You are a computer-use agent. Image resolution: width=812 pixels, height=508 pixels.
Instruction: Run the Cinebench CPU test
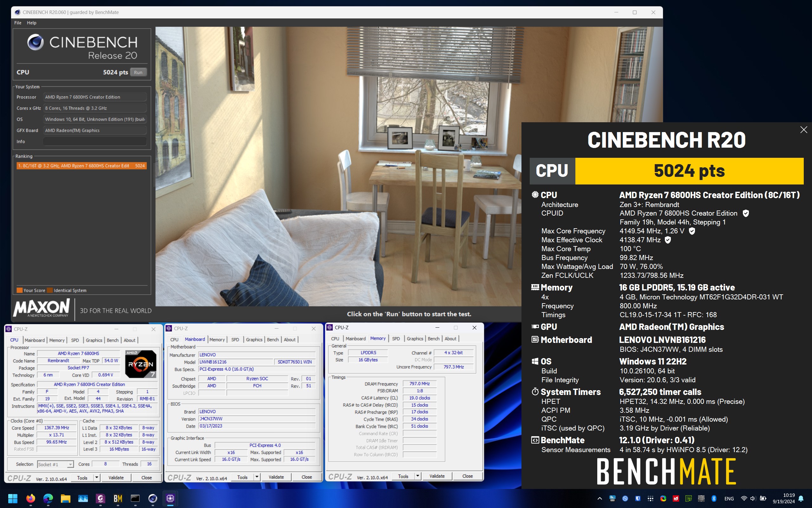point(138,72)
